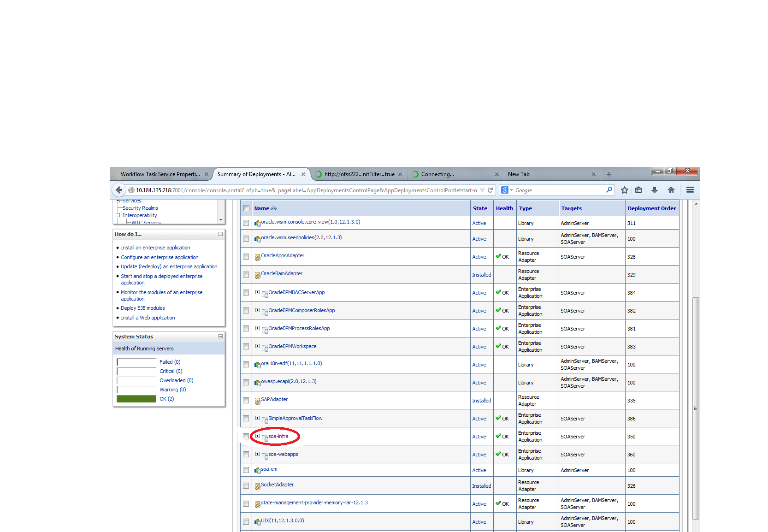Tick the OracleBPMBACServerApp checkbox
Image resolution: width=768 pixels, height=532 pixels.
pos(246,293)
